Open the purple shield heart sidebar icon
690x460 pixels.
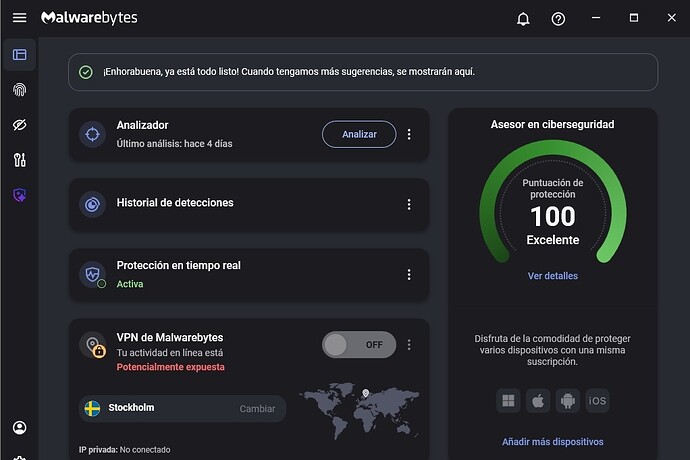(19, 195)
